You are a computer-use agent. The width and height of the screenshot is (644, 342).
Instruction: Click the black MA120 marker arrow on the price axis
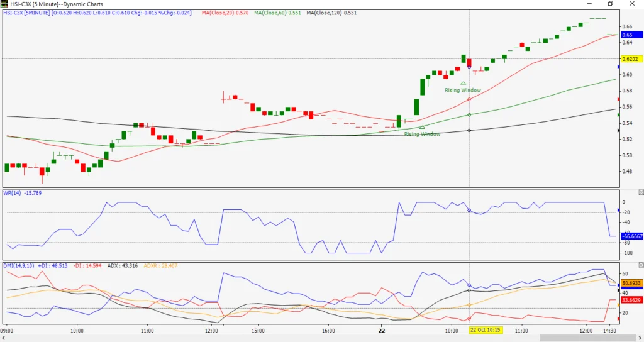[619, 131]
